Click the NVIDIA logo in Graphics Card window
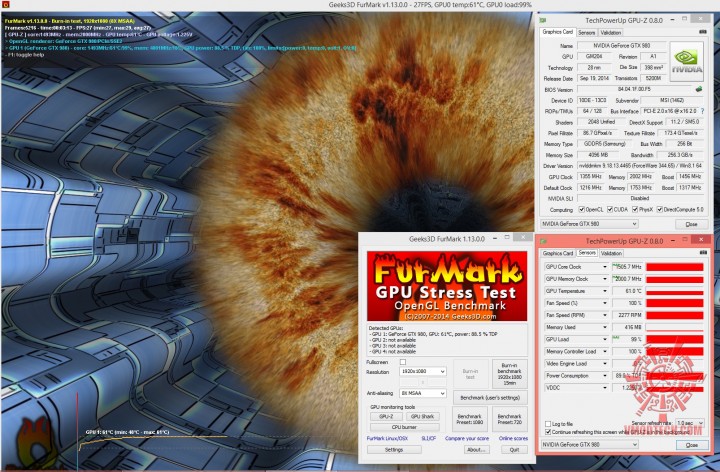The height and width of the screenshot is (472, 720). click(686, 61)
